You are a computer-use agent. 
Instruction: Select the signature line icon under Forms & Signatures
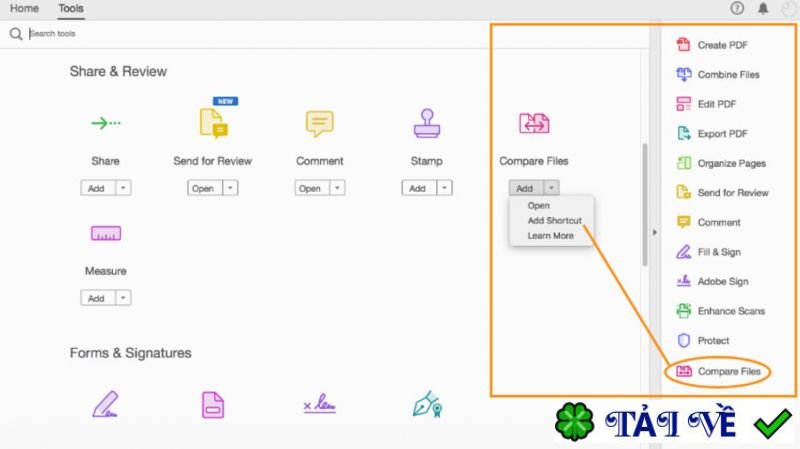pos(319,404)
